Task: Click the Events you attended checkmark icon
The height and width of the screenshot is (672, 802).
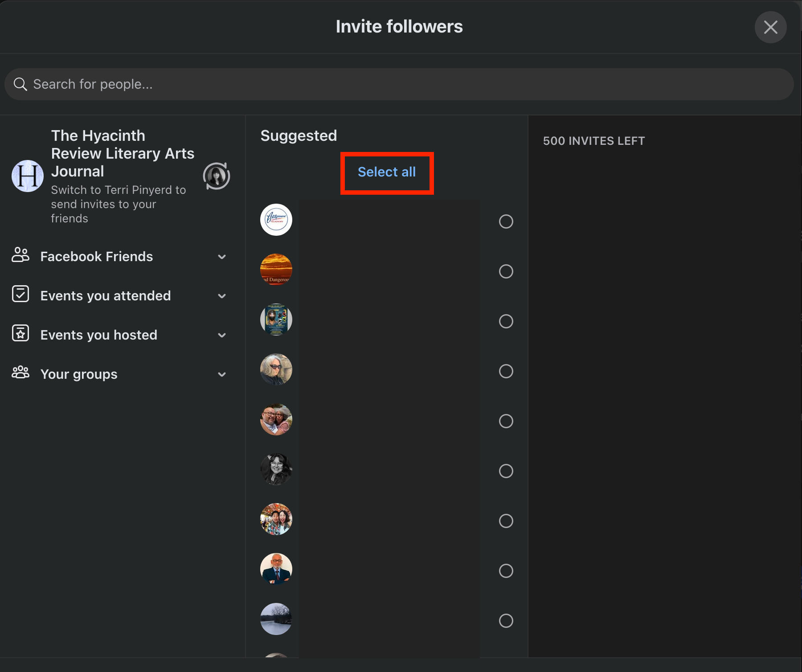Action: [x=20, y=295]
